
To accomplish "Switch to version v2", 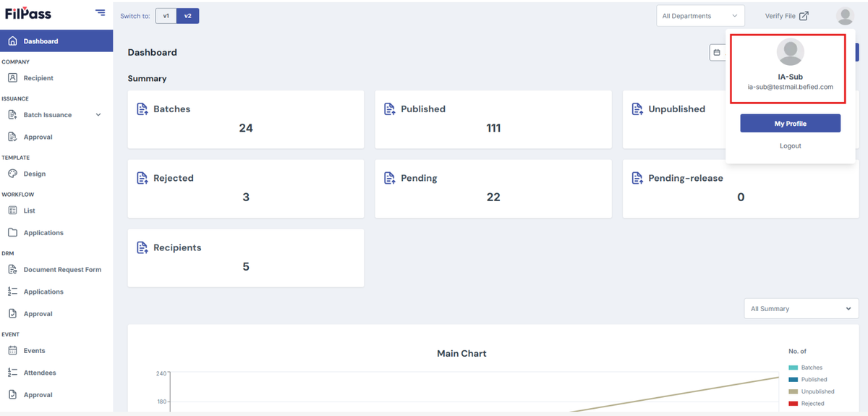I will pos(187,16).
